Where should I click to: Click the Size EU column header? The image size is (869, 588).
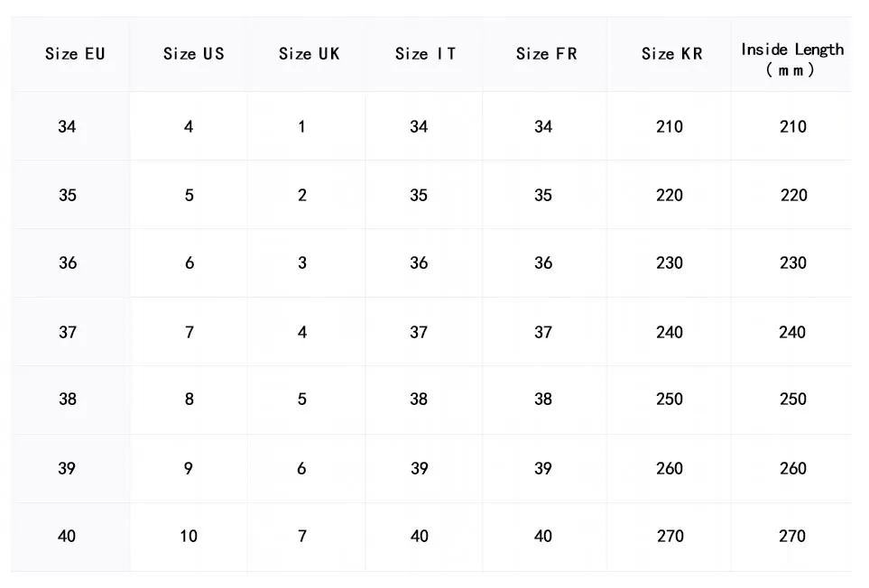tap(75, 54)
